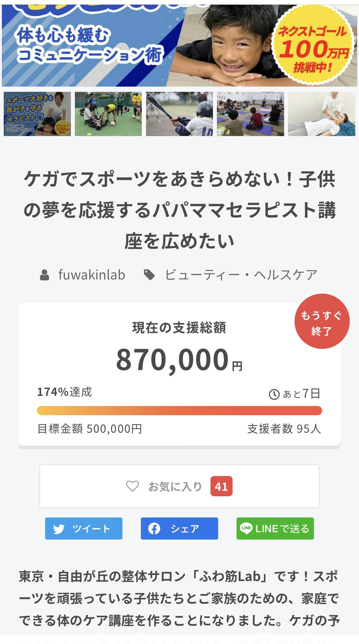The height and width of the screenshot is (644, 359).
Task: Click the LINE logo icon
Action: [x=246, y=529]
